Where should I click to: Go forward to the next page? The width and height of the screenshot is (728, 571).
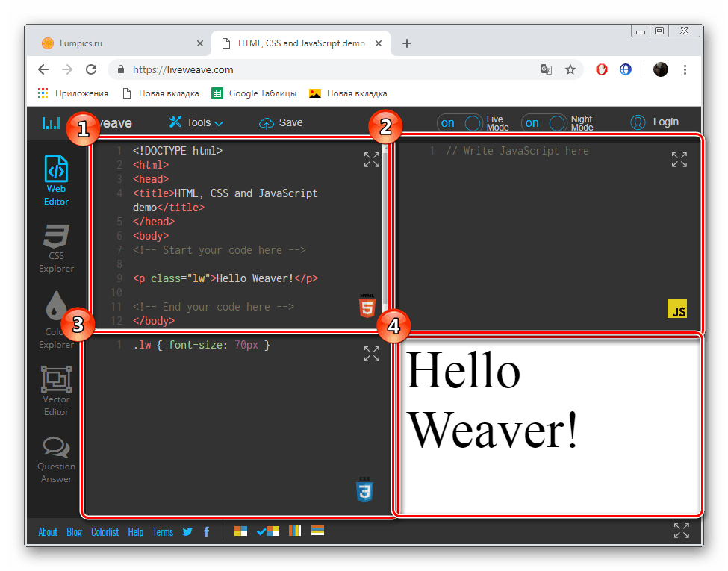(x=67, y=69)
